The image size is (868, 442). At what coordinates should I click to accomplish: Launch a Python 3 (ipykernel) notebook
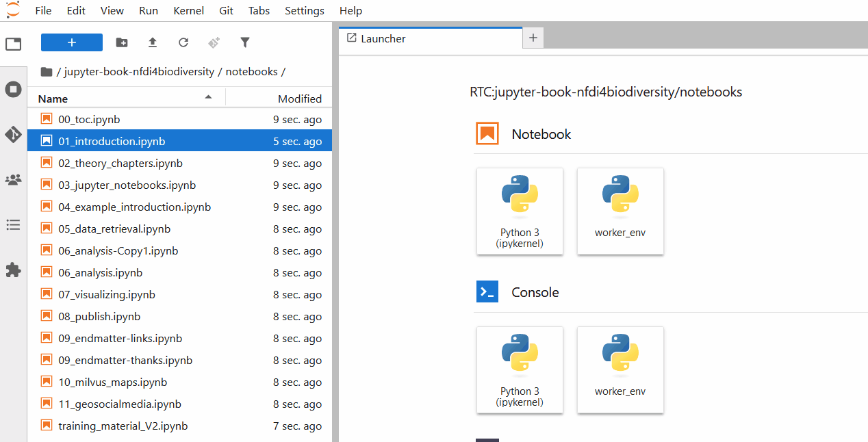tap(520, 211)
